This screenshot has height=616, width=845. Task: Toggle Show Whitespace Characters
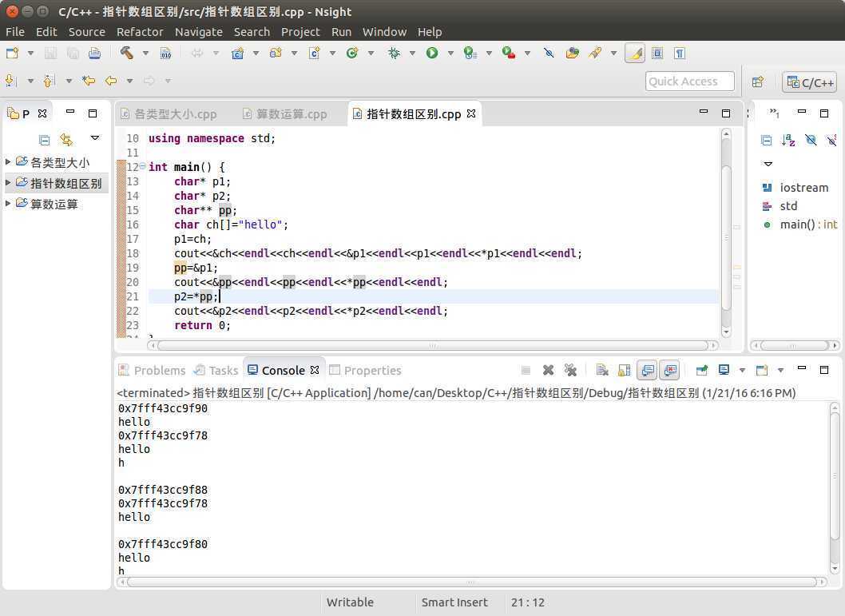coord(680,53)
